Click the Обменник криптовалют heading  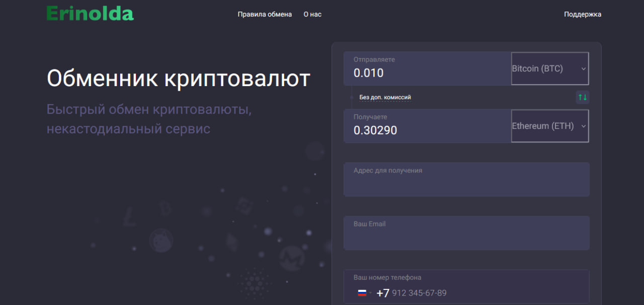point(179,78)
